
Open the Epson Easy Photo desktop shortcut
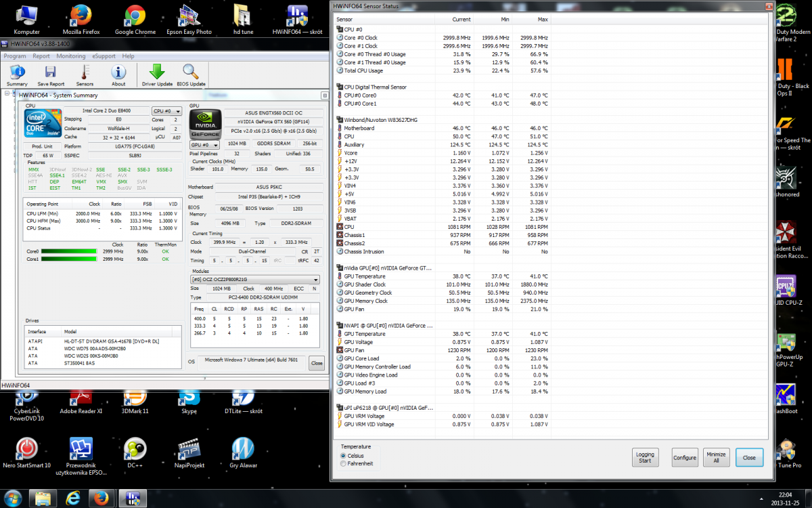(x=189, y=20)
